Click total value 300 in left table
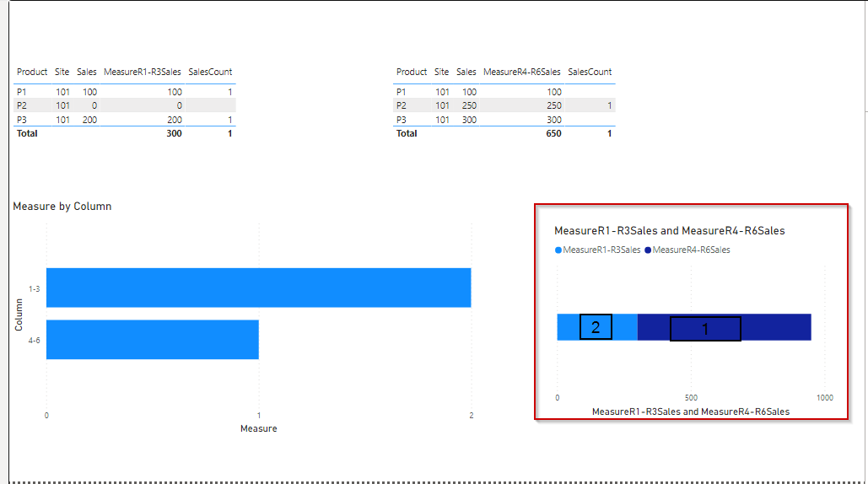Image resolution: width=868 pixels, height=484 pixels. pos(175,133)
